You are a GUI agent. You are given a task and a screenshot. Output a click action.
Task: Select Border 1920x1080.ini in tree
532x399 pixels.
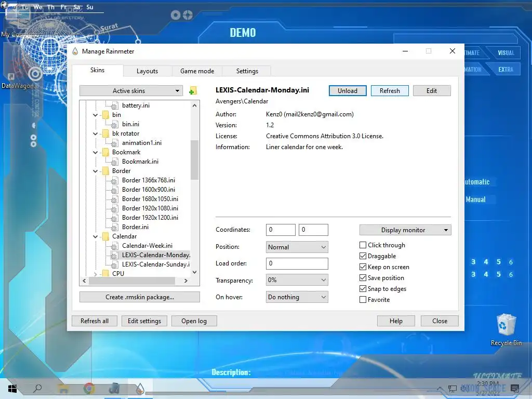click(x=150, y=208)
